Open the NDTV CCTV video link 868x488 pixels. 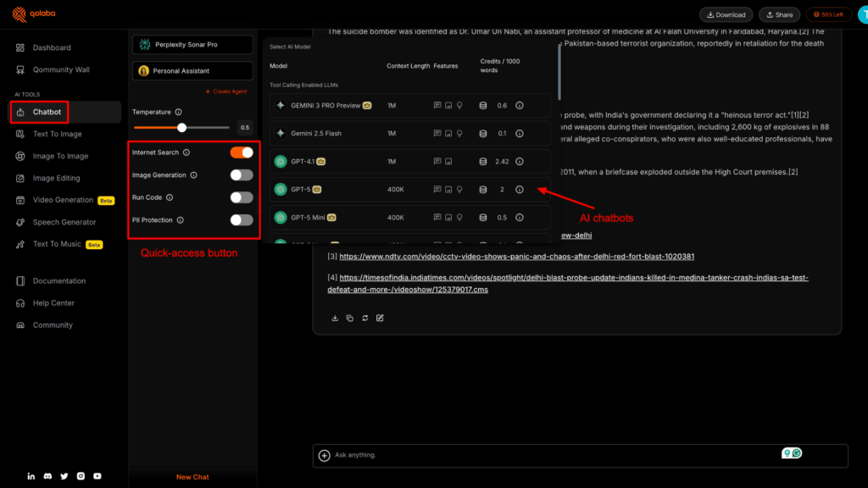(516, 256)
